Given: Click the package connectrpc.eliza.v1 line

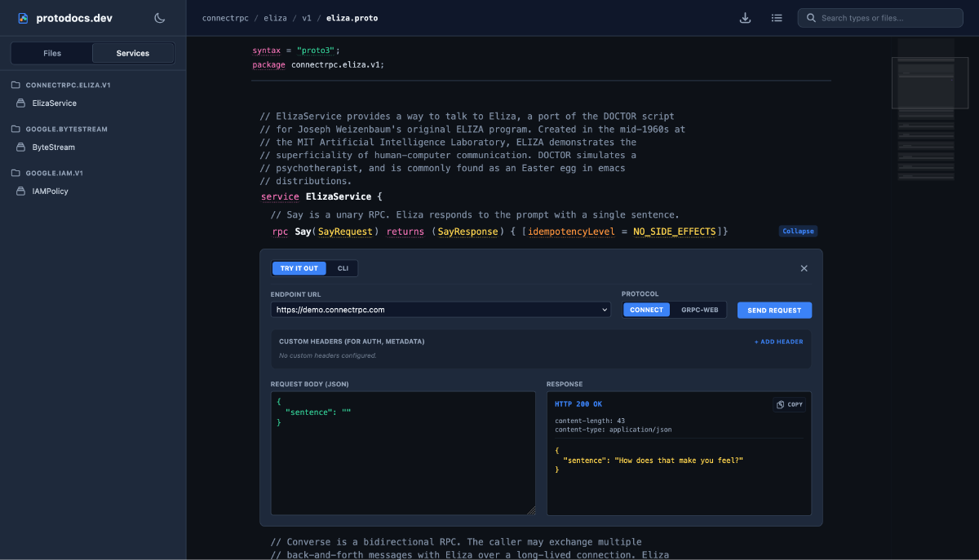Looking at the screenshot, I should point(318,64).
